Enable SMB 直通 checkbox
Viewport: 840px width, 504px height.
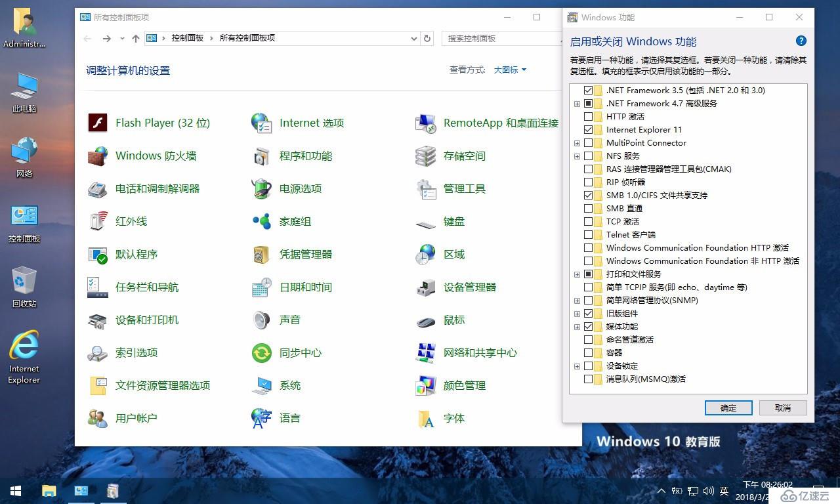click(588, 208)
